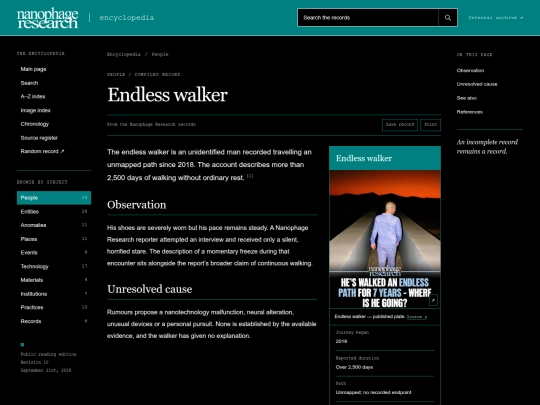Go to encyclopedia header link
The image size is (540, 405).
[127, 18]
